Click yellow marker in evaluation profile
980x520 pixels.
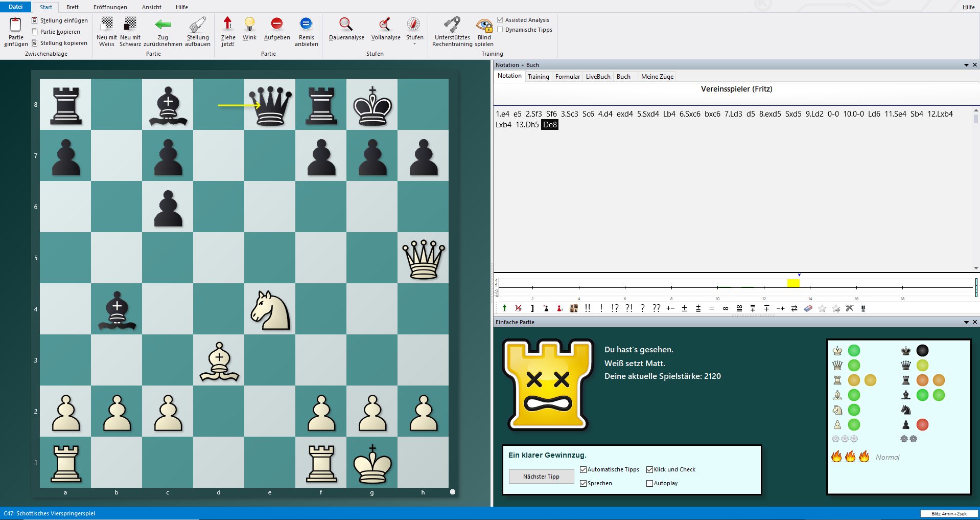point(793,283)
